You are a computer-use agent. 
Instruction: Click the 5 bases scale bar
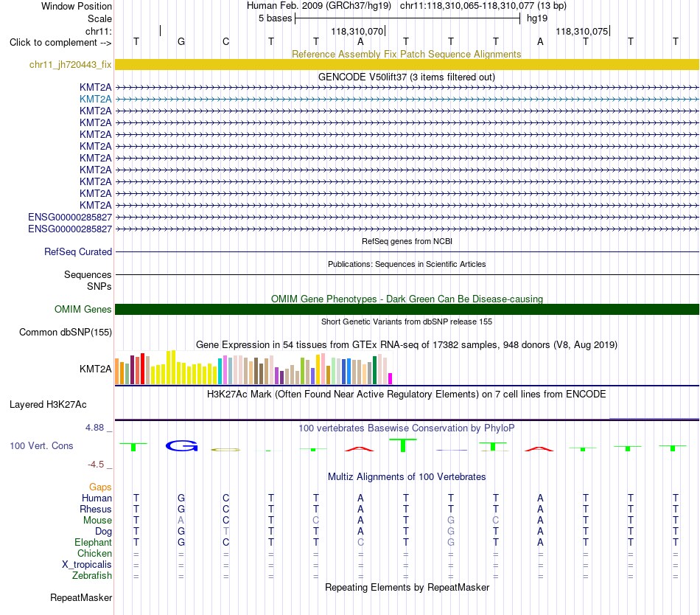click(407, 18)
